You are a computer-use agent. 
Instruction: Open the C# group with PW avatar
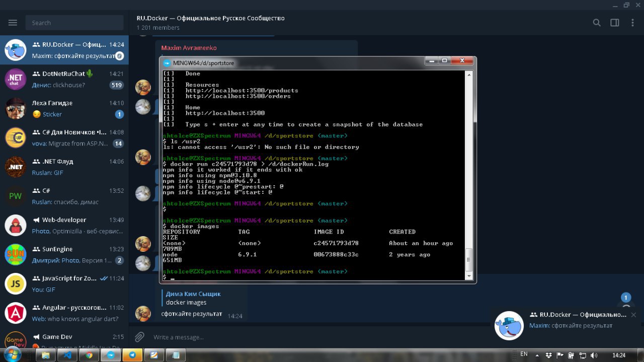click(64, 196)
